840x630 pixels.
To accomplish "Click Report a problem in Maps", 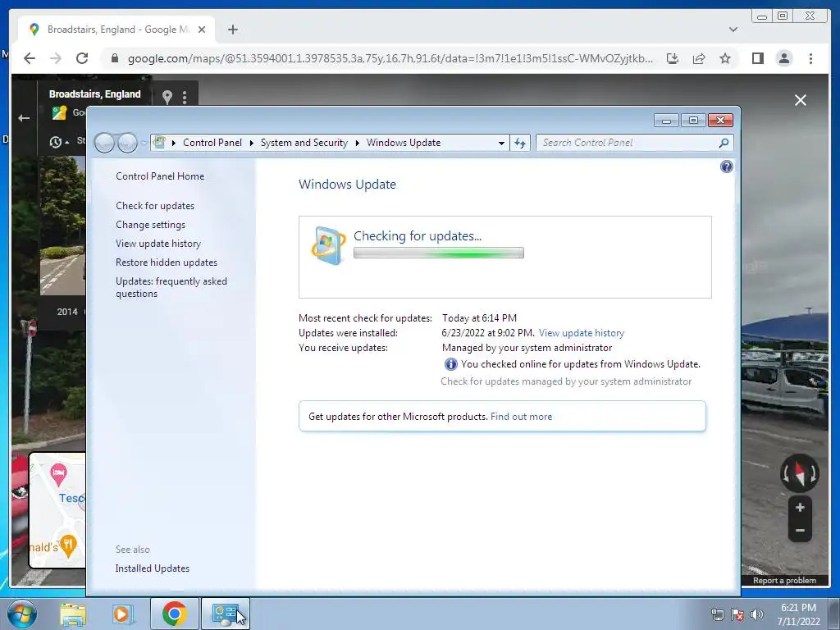I will click(x=784, y=580).
